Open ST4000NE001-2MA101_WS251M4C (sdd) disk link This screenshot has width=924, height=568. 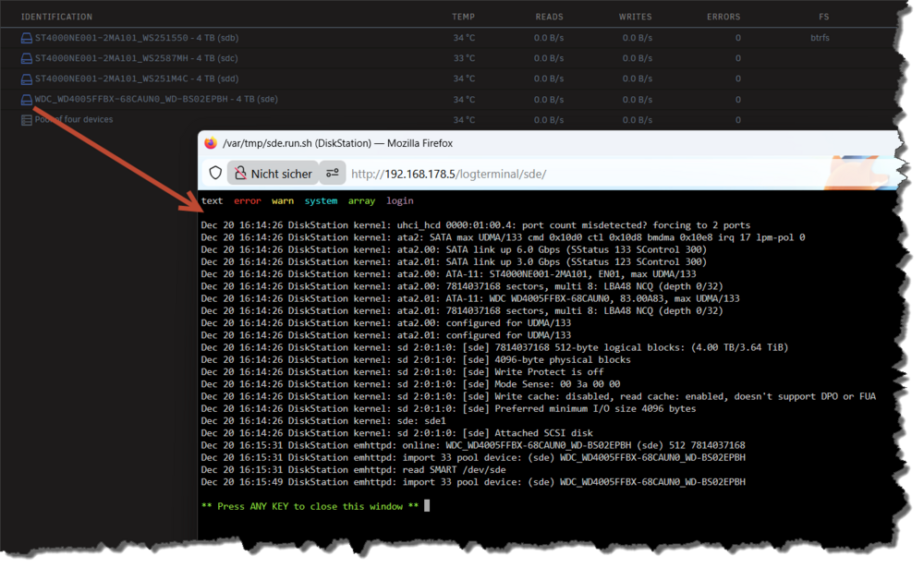[137, 79]
